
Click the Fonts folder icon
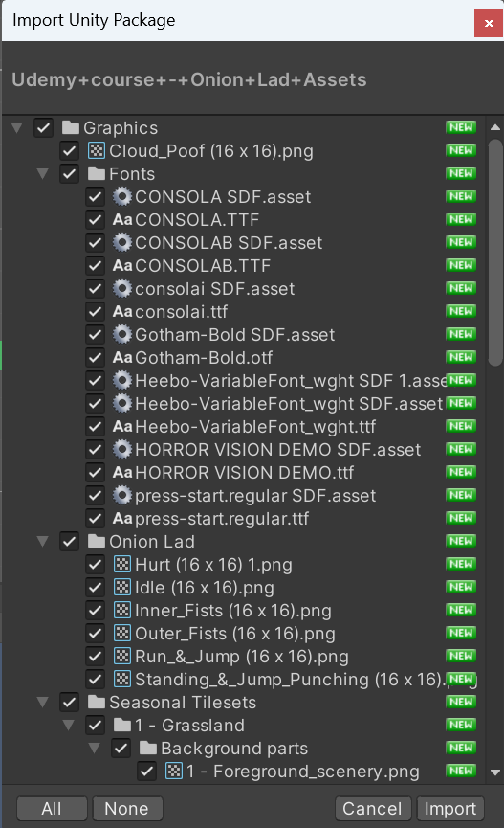coord(97,173)
